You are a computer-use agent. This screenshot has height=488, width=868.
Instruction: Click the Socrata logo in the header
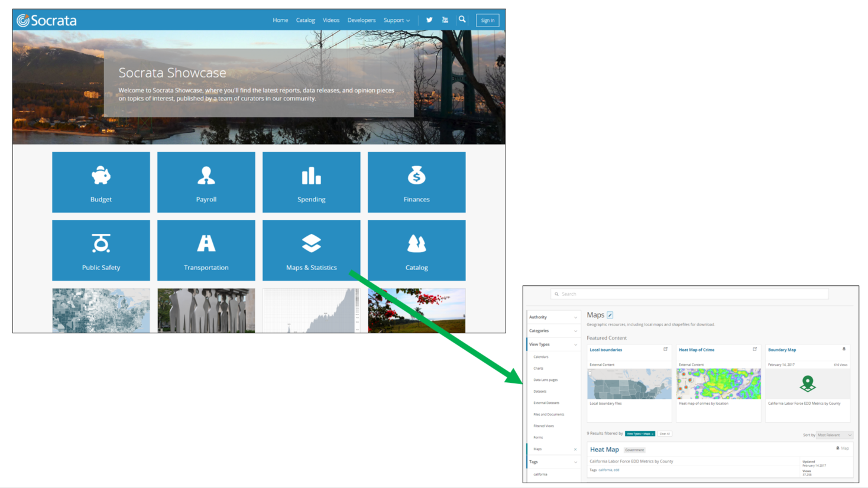(x=47, y=21)
